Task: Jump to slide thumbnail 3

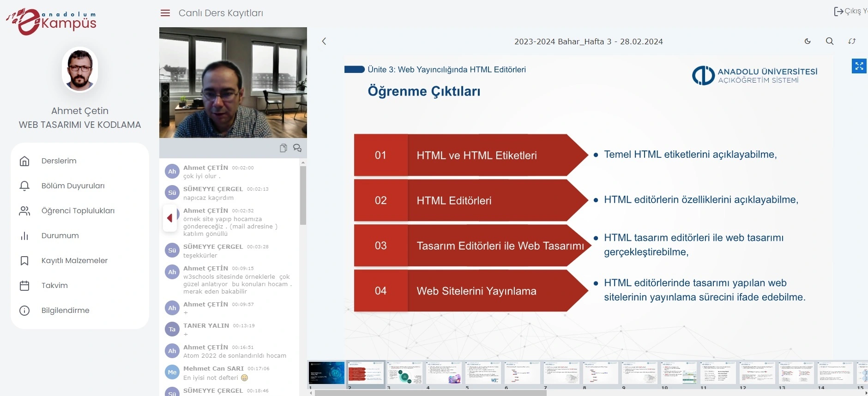Action: (405, 373)
